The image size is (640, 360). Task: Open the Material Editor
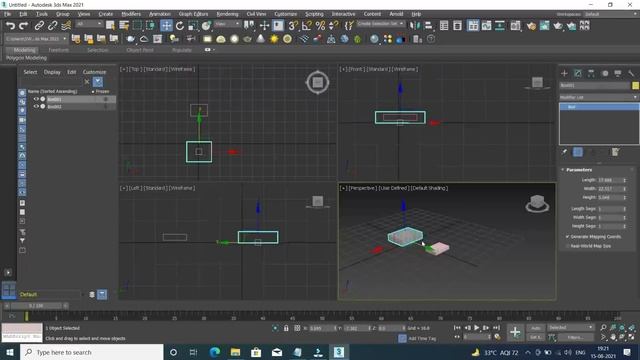point(516,26)
